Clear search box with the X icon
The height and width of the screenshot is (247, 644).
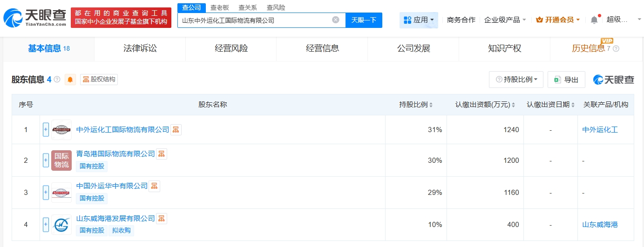point(335,20)
